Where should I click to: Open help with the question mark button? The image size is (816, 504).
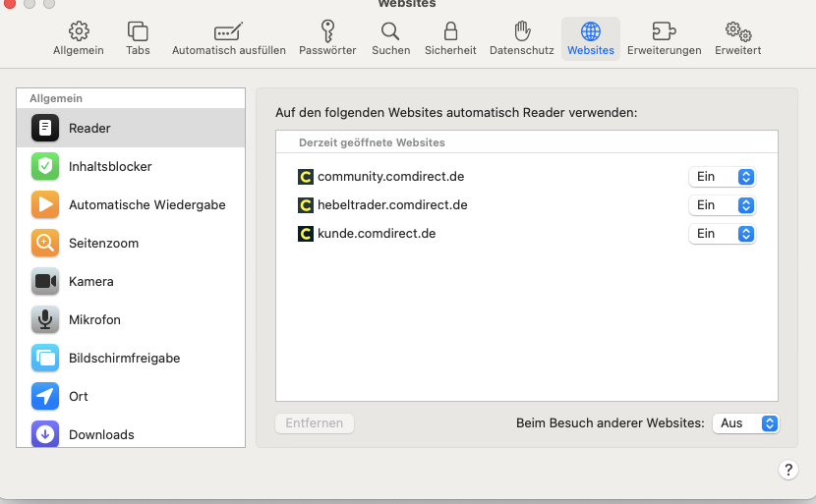tap(788, 470)
